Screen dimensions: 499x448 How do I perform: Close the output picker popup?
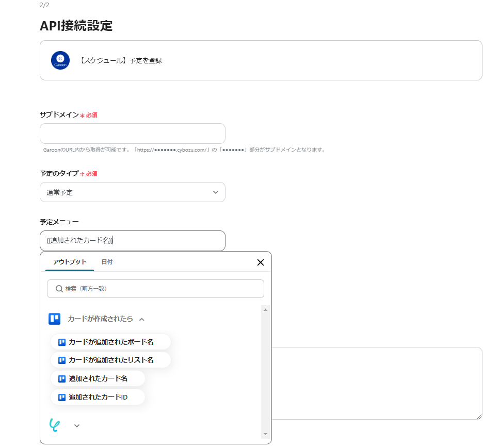click(260, 262)
